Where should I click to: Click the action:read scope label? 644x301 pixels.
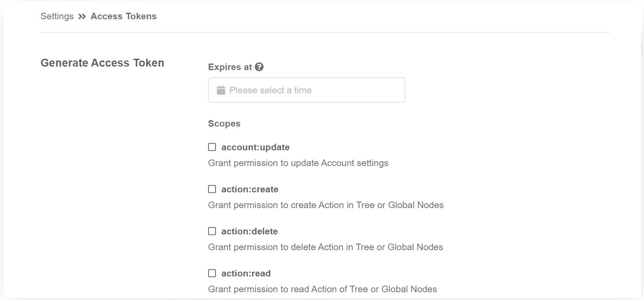tap(246, 273)
